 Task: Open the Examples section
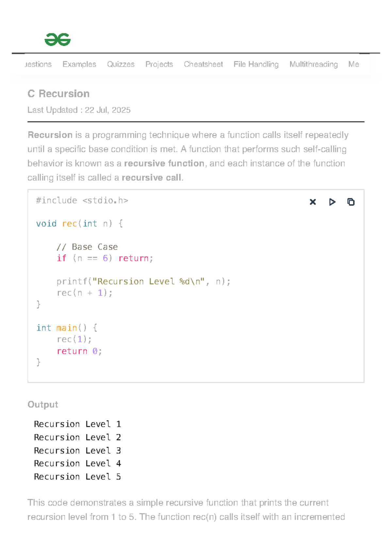pos(79,64)
